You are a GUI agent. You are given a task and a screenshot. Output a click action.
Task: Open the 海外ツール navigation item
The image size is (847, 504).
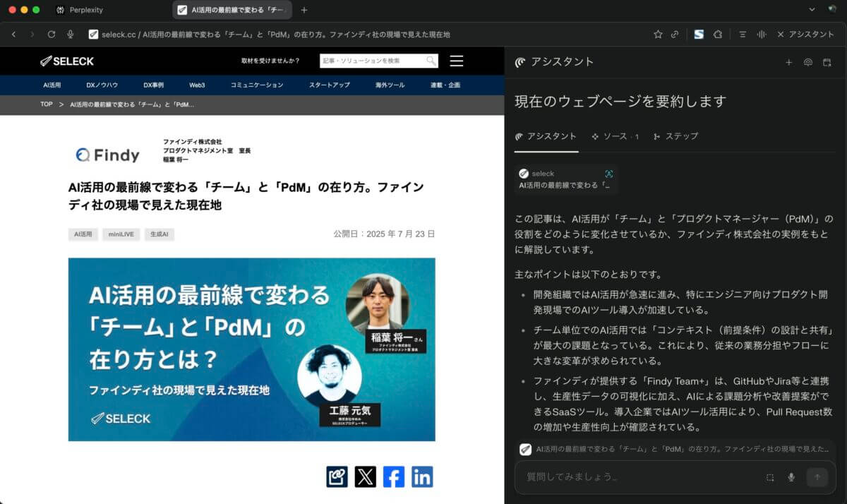pos(390,85)
